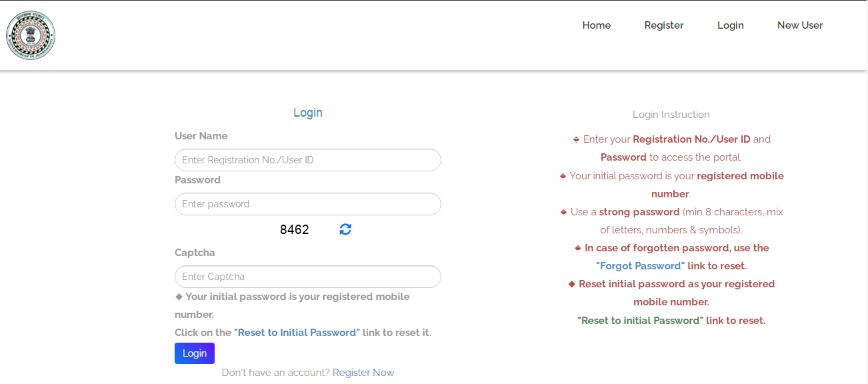
Task: Focus the Enter Captcha input box
Action: click(x=307, y=277)
